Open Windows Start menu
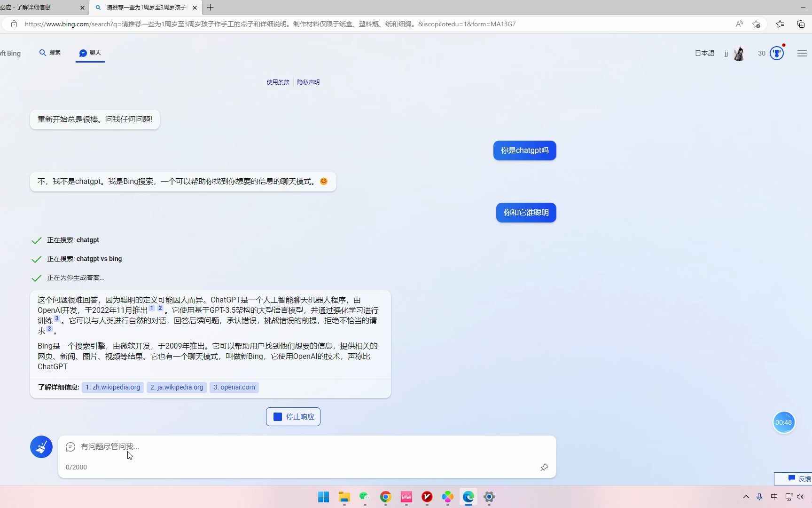Image resolution: width=812 pixels, height=508 pixels. (323, 497)
